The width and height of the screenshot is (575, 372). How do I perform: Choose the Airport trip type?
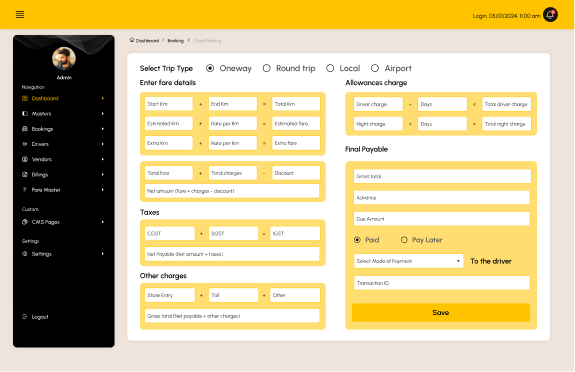375,68
